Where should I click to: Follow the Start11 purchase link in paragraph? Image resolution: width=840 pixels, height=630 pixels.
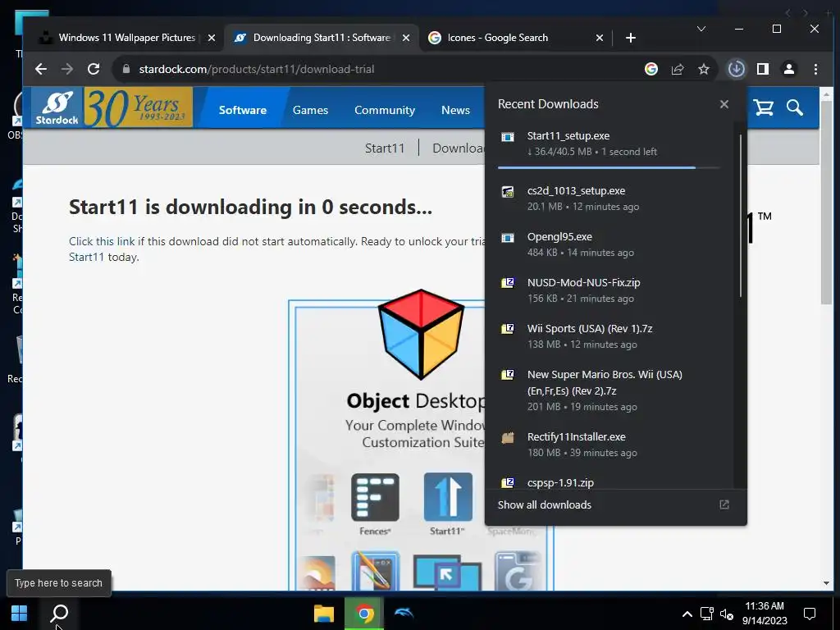coord(86,257)
